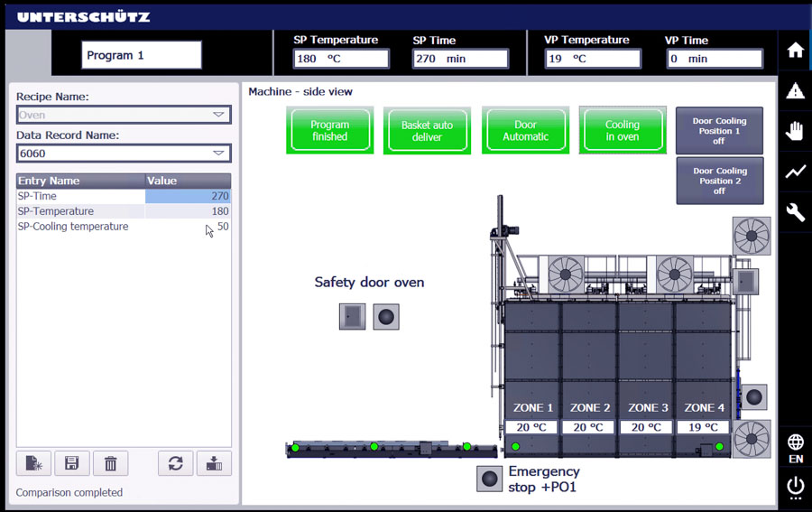The height and width of the screenshot is (512, 812).
Task: Click Zone 2 temperature 20 °C
Action: 588,427
